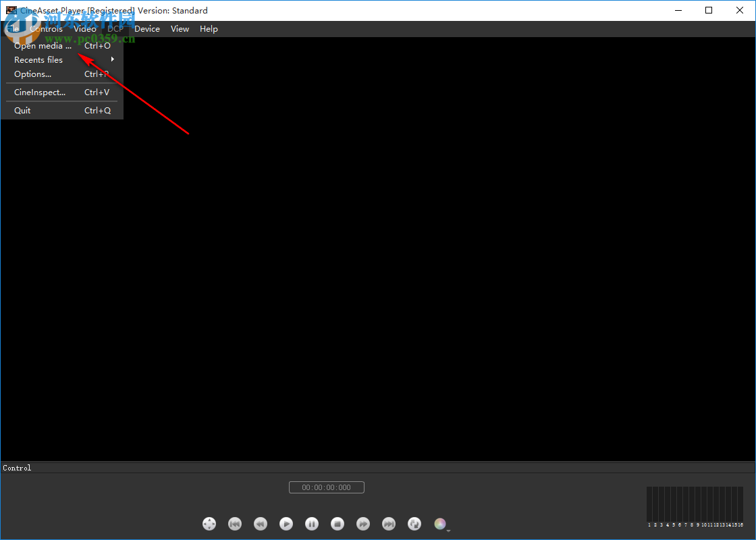The width and height of the screenshot is (756, 540).
Task: Click the Play button
Action: coord(286,524)
